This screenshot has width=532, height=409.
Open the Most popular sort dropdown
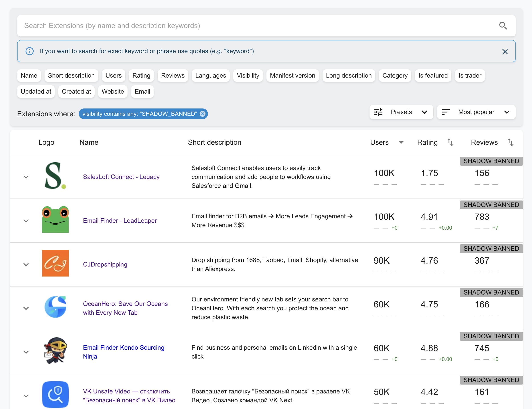(476, 112)
